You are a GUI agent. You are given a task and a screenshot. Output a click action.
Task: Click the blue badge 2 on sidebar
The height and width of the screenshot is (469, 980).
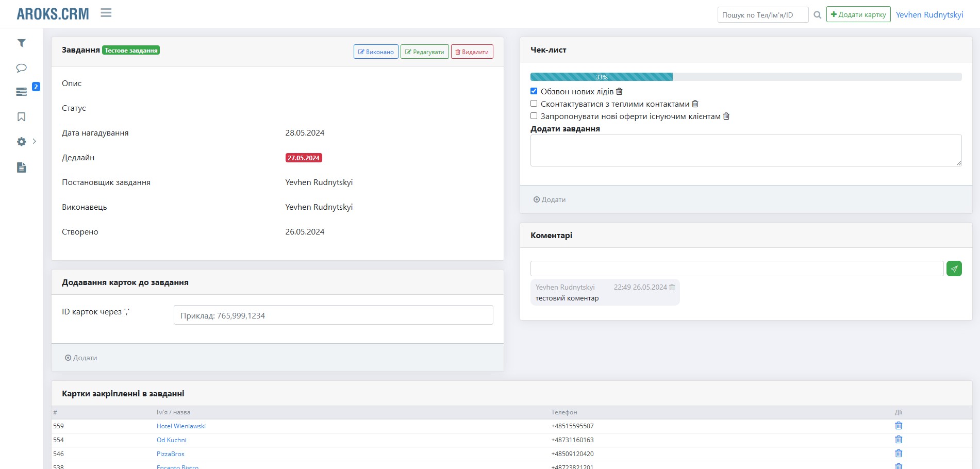point(36,87)
